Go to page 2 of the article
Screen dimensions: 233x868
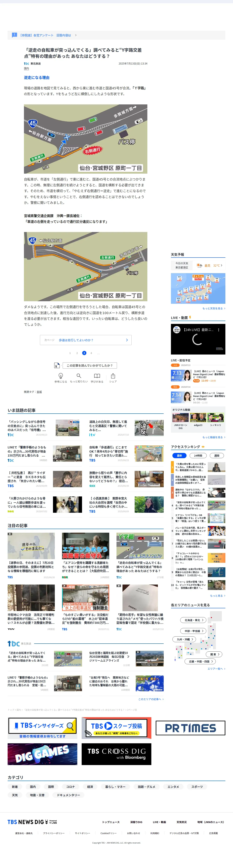(x=77, y=353)
